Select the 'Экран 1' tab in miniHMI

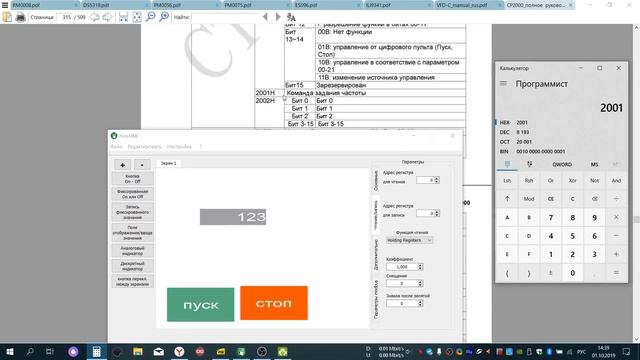(x=169, y=163)
